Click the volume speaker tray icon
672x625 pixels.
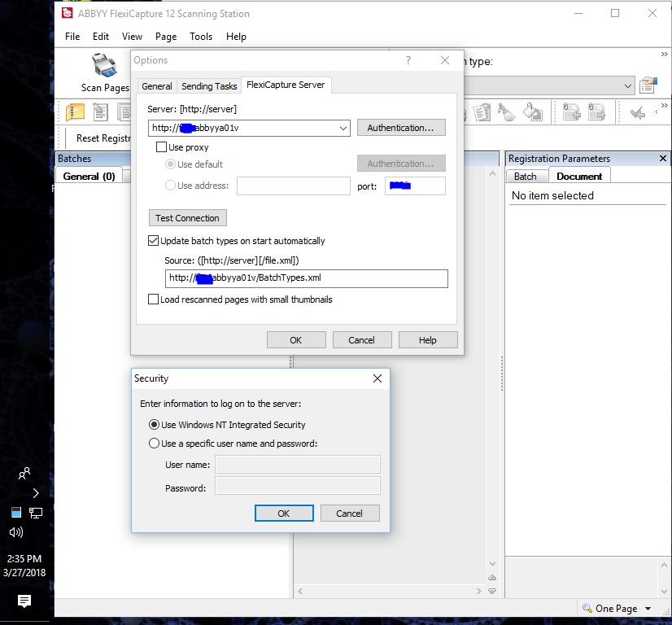(15, 532)
